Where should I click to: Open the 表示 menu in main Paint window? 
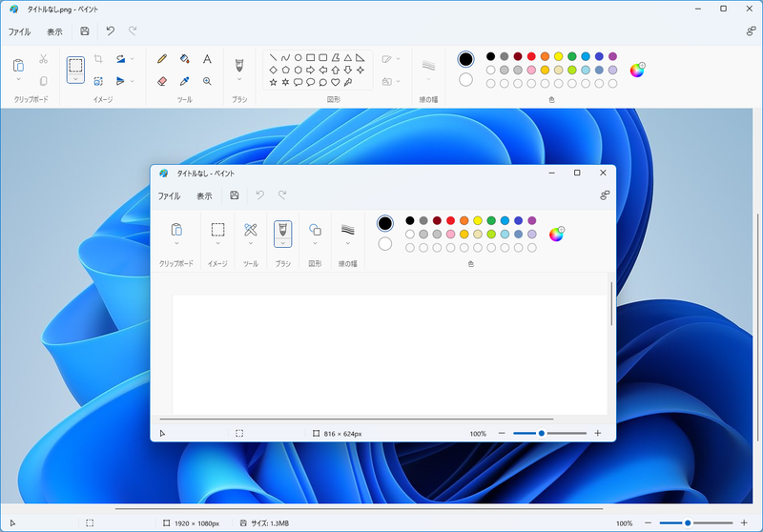pyautogui.click(x=54, y=31)
